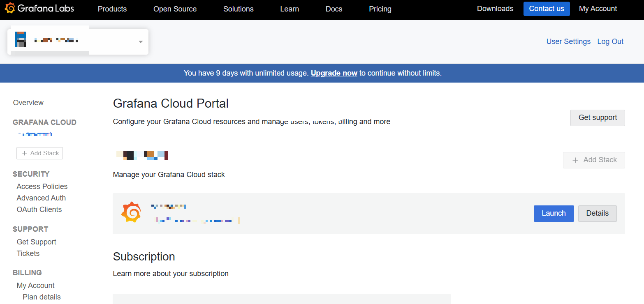Open the Downloads page

coord(495,9)
